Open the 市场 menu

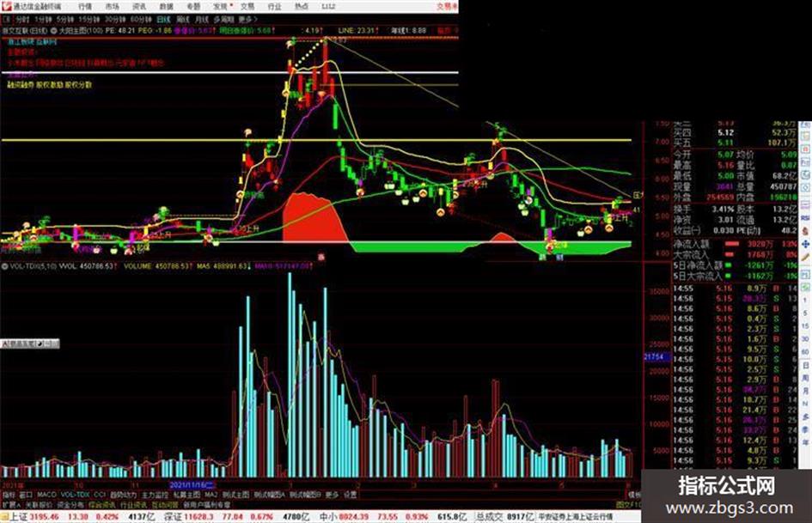click(112, 7)
